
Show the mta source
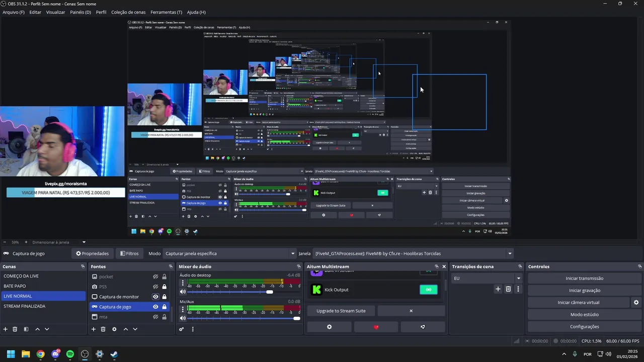(155, 317)
